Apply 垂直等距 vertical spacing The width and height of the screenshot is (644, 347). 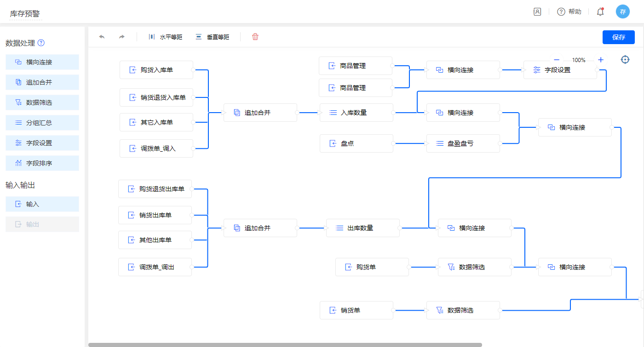[212, 37]
